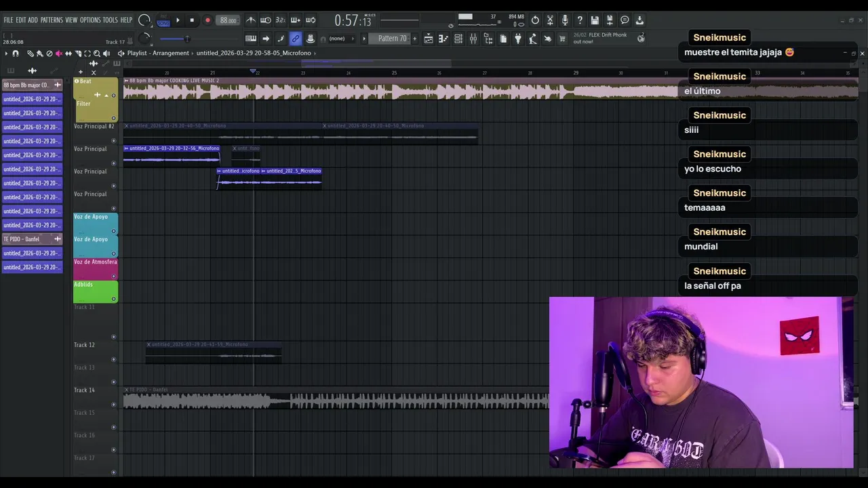The width and height of the screenshot is (868, 488).
Task: Click the save project floppy icon
Action: [x=595, y=20]
